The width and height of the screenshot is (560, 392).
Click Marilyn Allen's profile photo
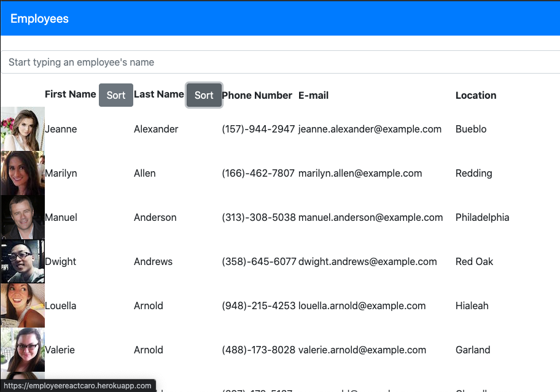(x=23, y=174)
